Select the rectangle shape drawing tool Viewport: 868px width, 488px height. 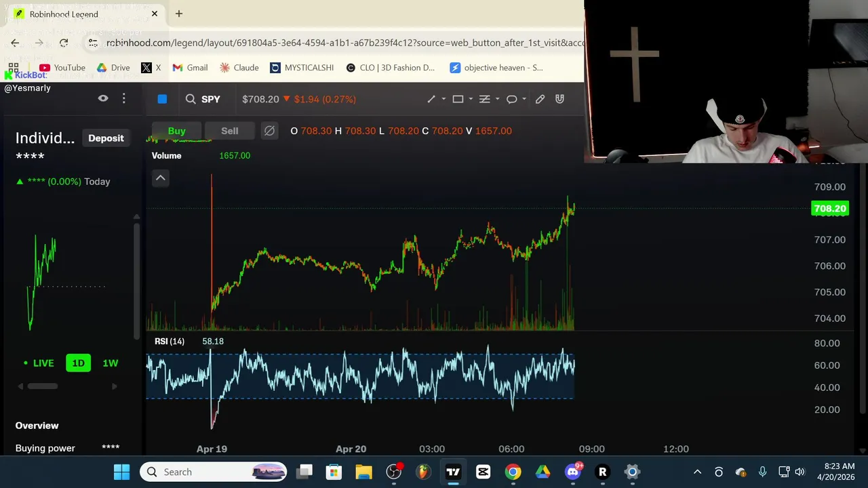click(458, 99)
